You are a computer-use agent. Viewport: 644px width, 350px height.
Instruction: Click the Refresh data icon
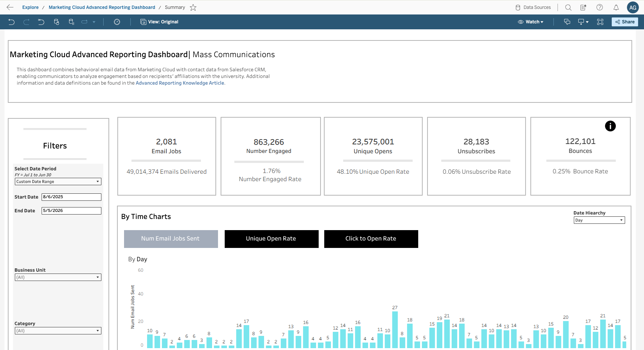[x=56, y=22]
